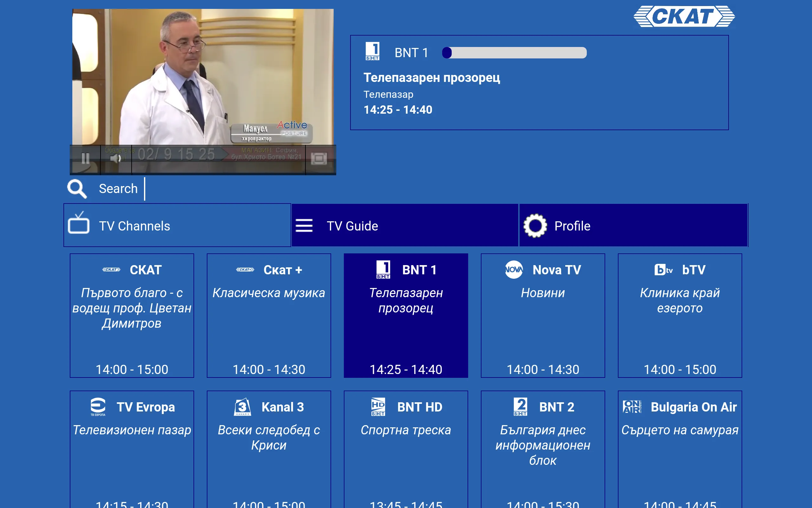Screen dimensions: 812x508
Task: Click the BNT 1 logo in the info panel
Action: [372, 51]
